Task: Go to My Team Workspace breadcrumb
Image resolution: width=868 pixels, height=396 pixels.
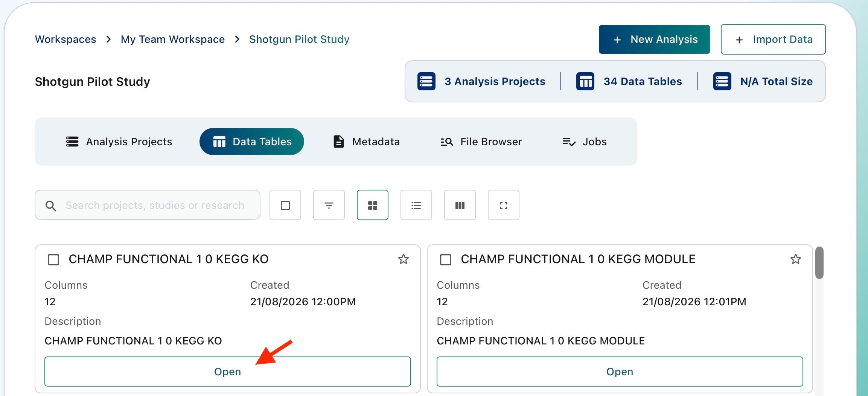Action: [173, 40]
